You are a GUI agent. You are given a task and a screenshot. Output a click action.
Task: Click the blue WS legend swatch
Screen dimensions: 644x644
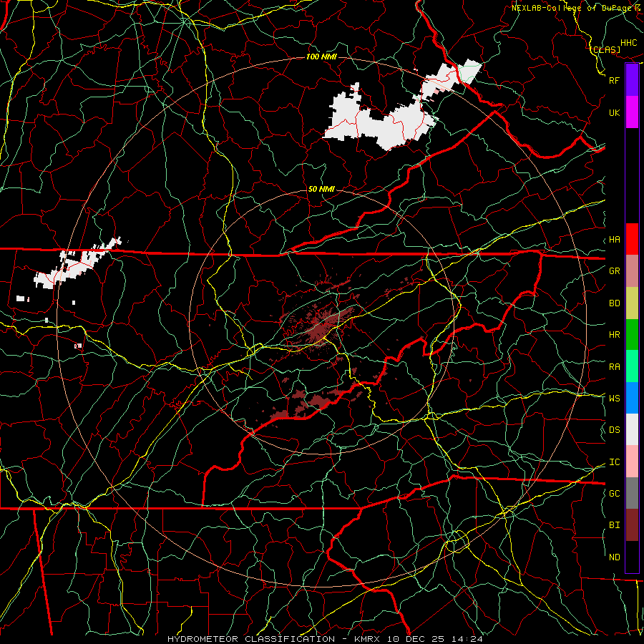pos(632,398)
